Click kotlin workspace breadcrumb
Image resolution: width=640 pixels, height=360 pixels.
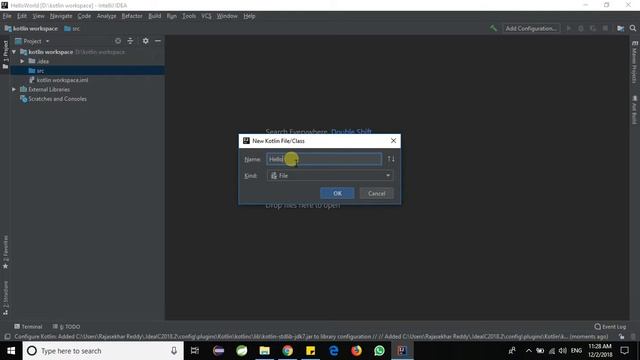(x=31, y=29)
